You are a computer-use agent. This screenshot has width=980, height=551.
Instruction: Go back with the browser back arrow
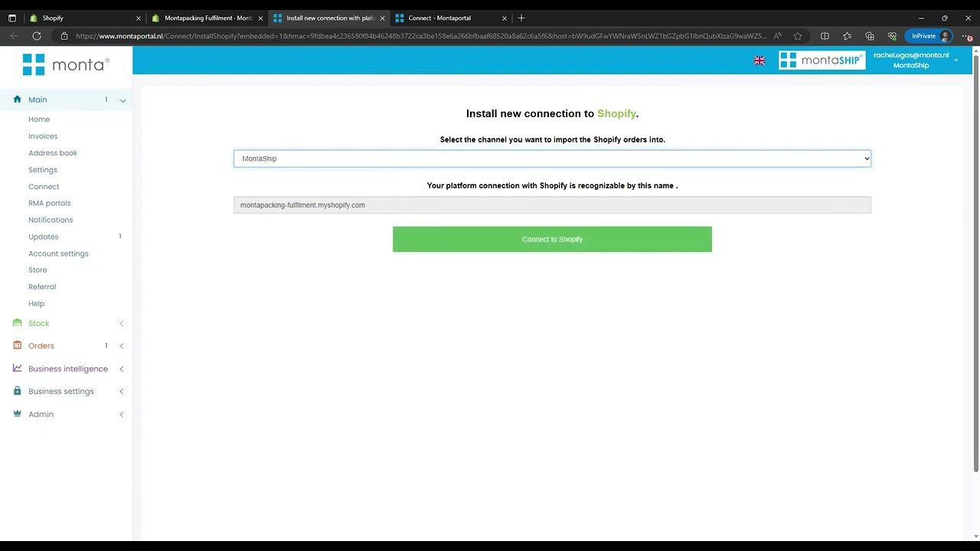pos(14,36)
